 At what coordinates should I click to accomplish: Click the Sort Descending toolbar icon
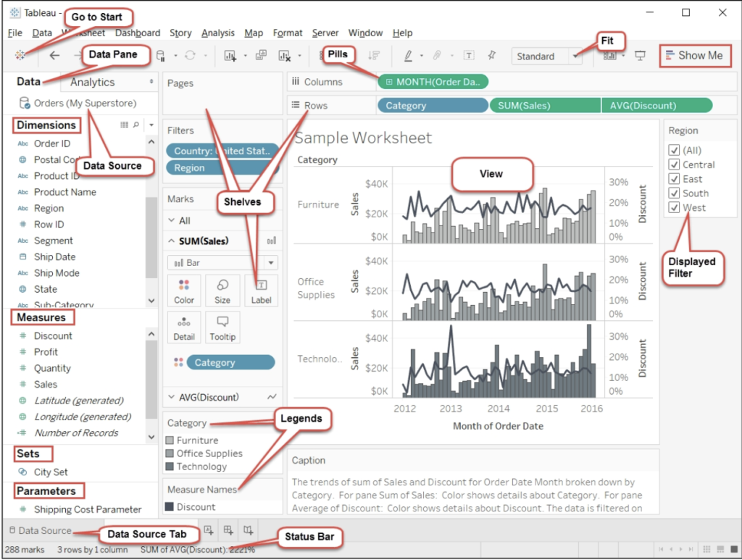coord(375,56)
